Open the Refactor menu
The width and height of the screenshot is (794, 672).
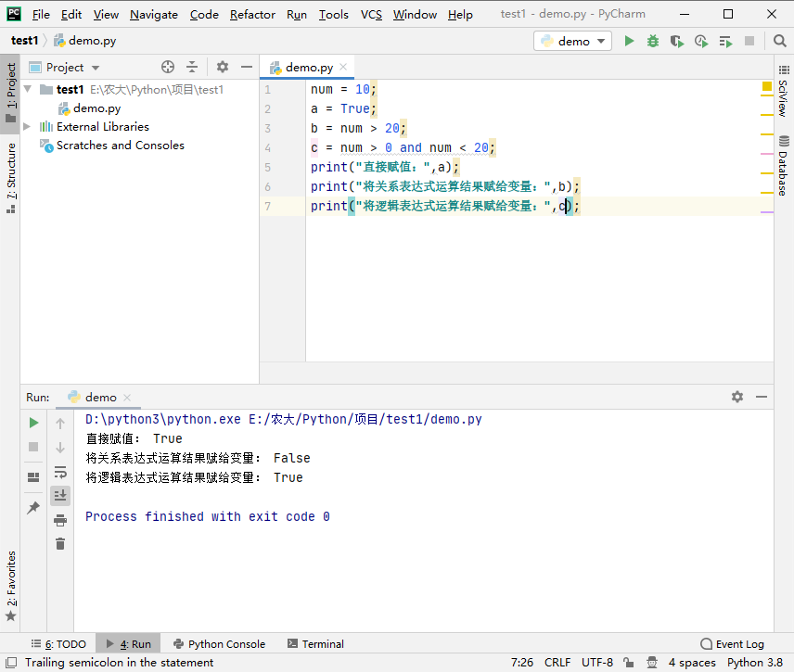pyautogui.click(x=252, y=14)
